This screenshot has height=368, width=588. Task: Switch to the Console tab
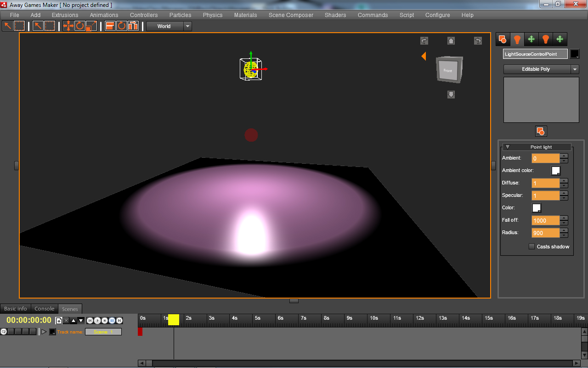pyautogui.click(x=45, y=309)
